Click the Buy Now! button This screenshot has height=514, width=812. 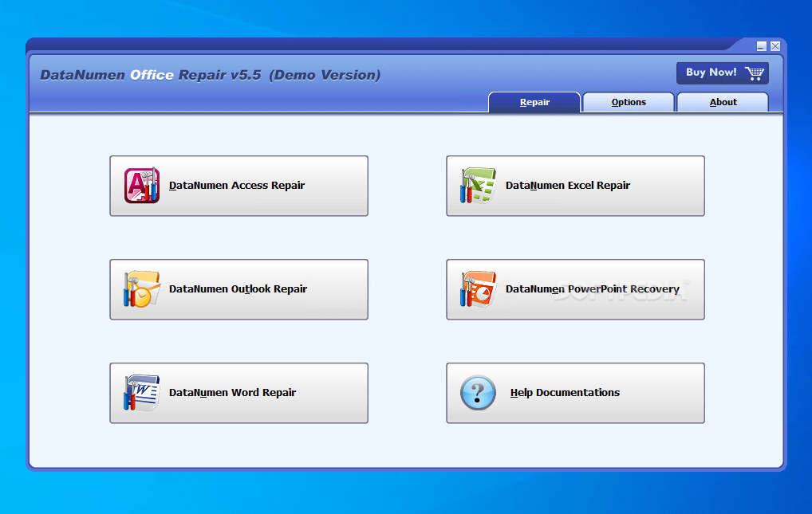pyautogui.click(x=722, y=73)
